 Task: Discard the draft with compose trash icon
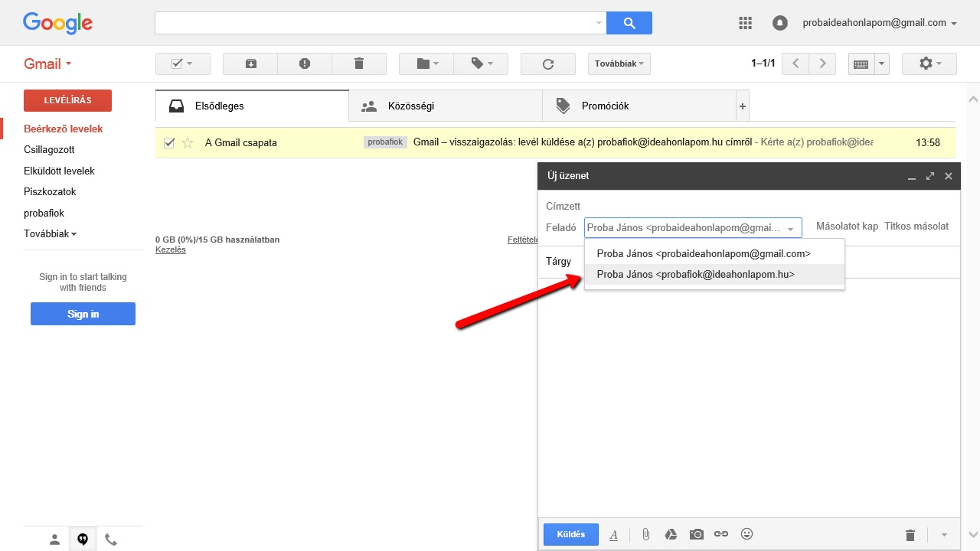(910, 535)
